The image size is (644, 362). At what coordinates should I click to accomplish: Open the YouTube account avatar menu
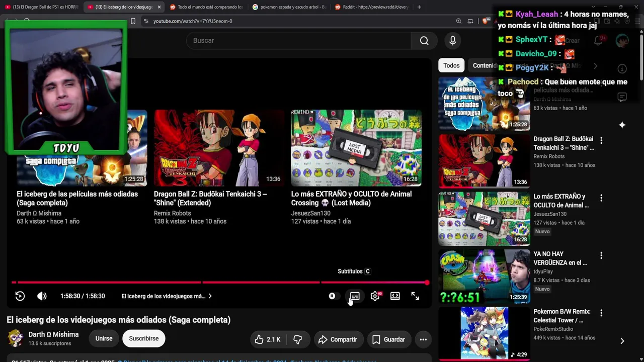[x=622, y=41]
